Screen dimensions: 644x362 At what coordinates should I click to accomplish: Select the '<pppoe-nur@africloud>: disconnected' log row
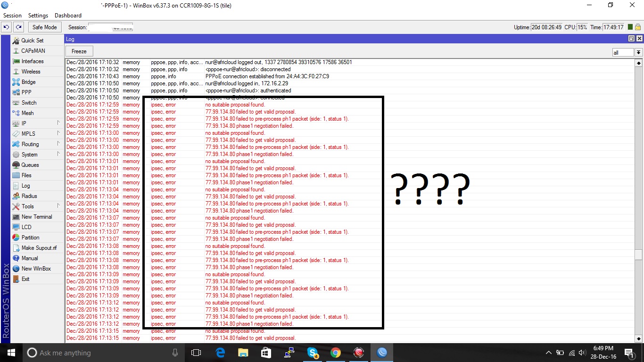coord(350,69)
